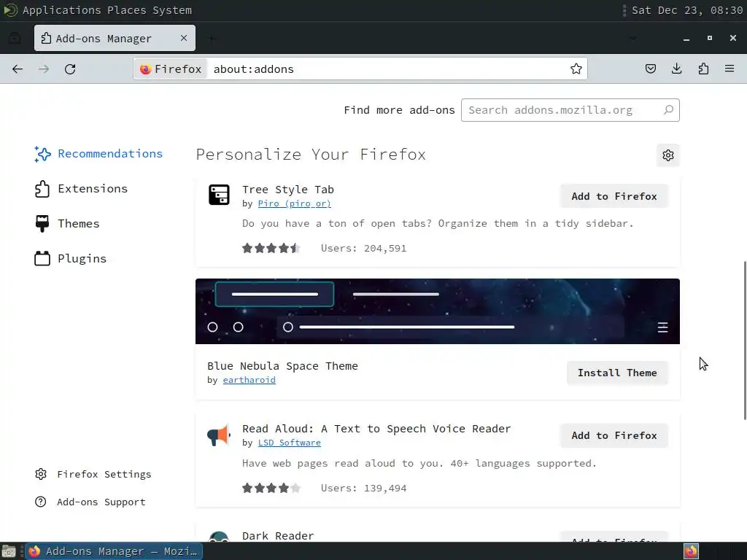Bookmark this page with the star icon
Viewport: 747px width, 560px height.
coord(576,69)
